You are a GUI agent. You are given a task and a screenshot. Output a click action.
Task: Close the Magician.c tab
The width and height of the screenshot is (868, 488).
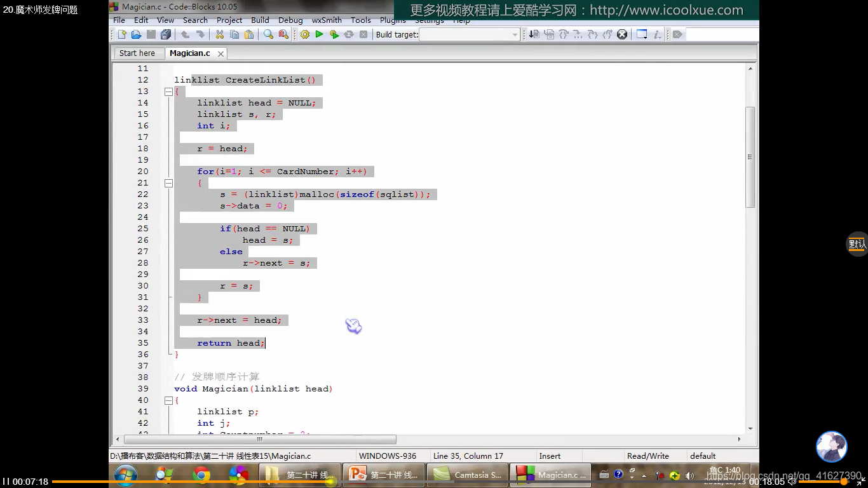click(x=220, y=54)
